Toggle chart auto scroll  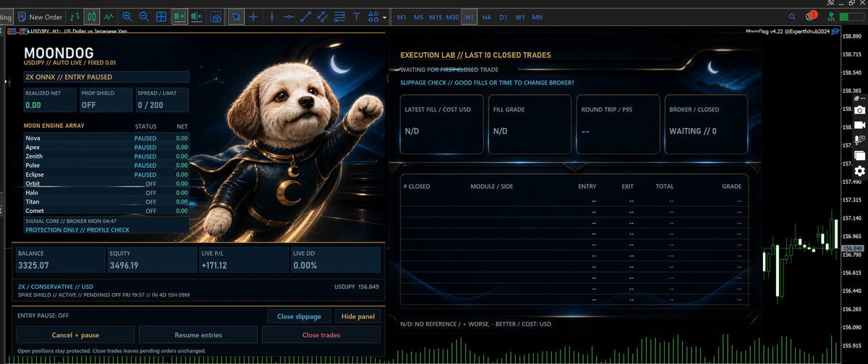(179, 16)
